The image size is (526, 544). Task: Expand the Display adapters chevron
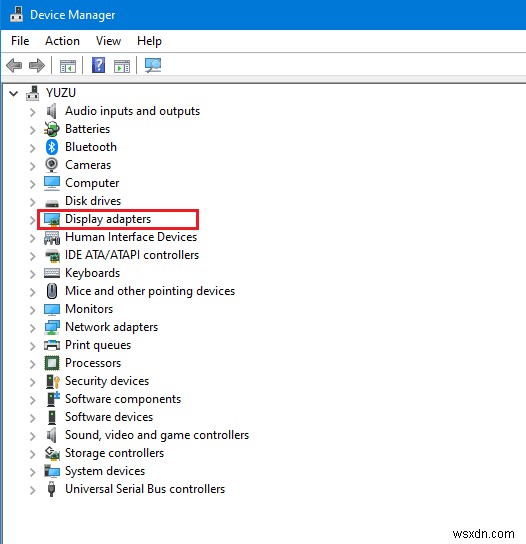pos(33,220)
